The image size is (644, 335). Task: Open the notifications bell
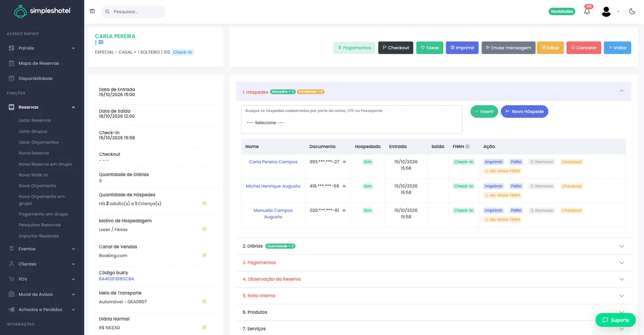coord(587,11)
